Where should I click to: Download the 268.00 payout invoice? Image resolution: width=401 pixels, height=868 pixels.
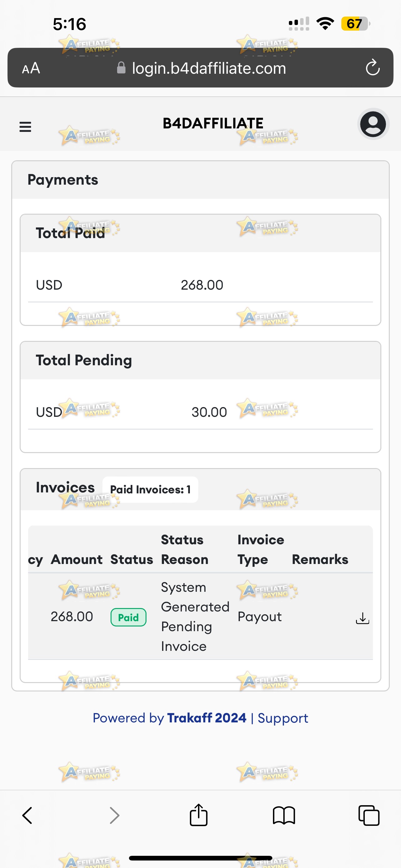pyautogui.click(x=362, y=618)
